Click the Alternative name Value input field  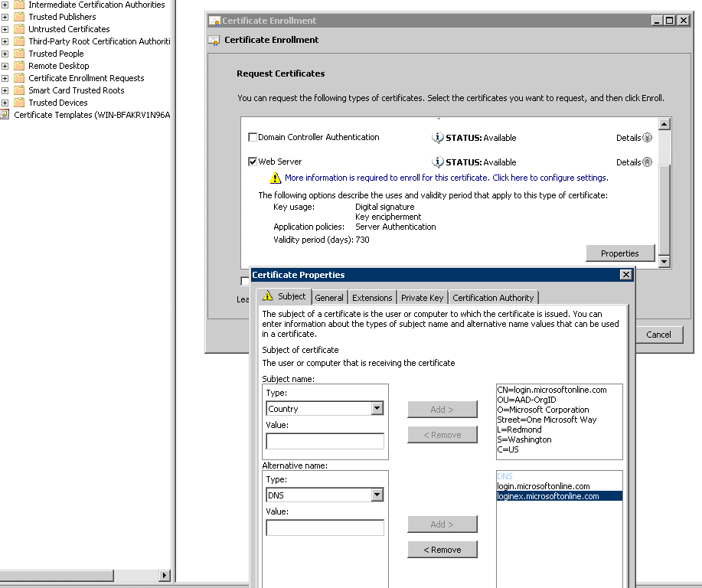pyautogui.click(x=325, y=528)
